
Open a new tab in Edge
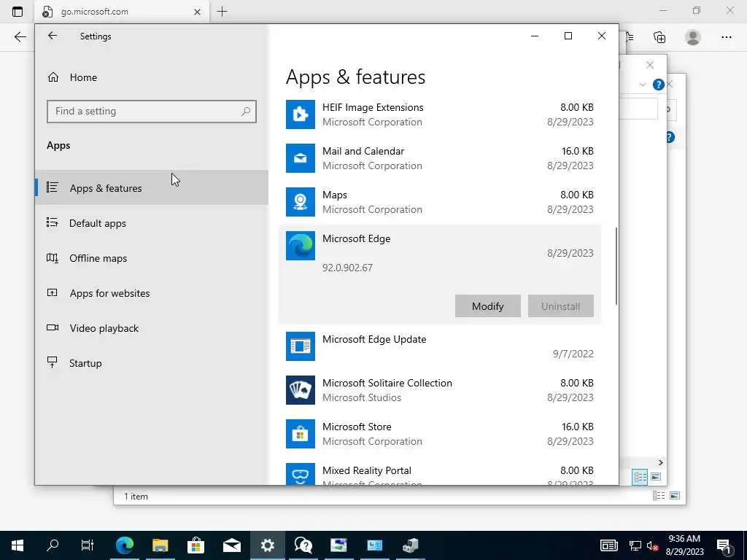[222, 12]
